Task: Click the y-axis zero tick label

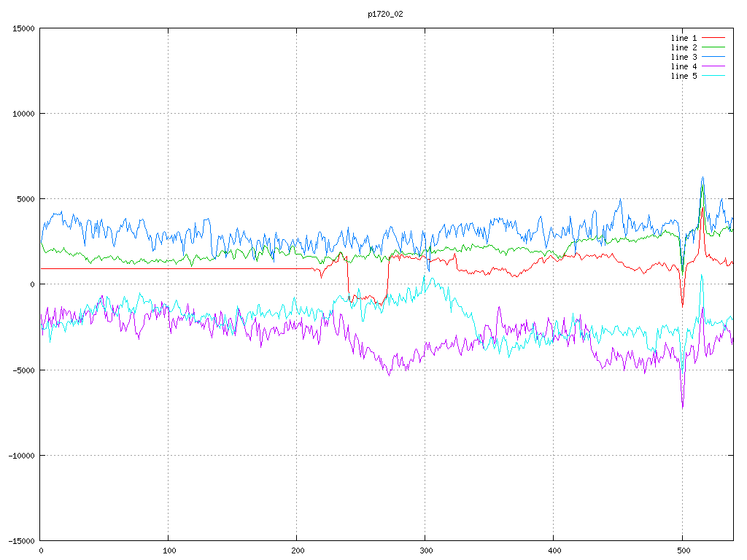Action: coord(33,284)
